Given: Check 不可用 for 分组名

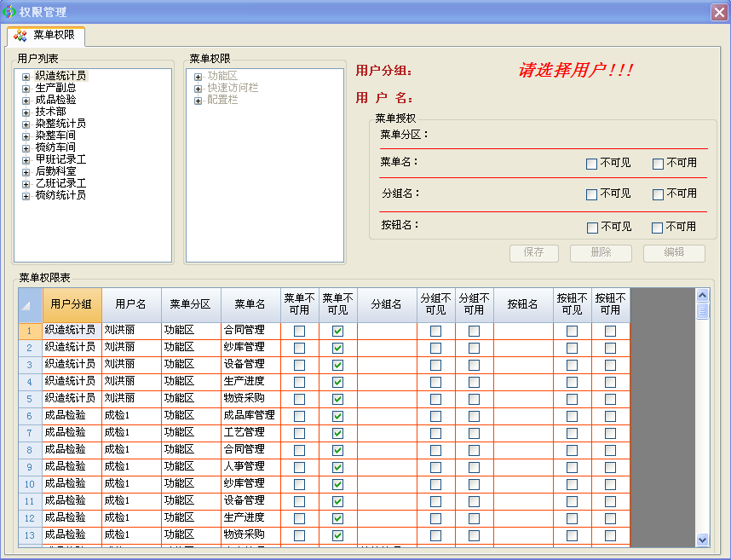Looking at the screenshot, I should [658, 194].
